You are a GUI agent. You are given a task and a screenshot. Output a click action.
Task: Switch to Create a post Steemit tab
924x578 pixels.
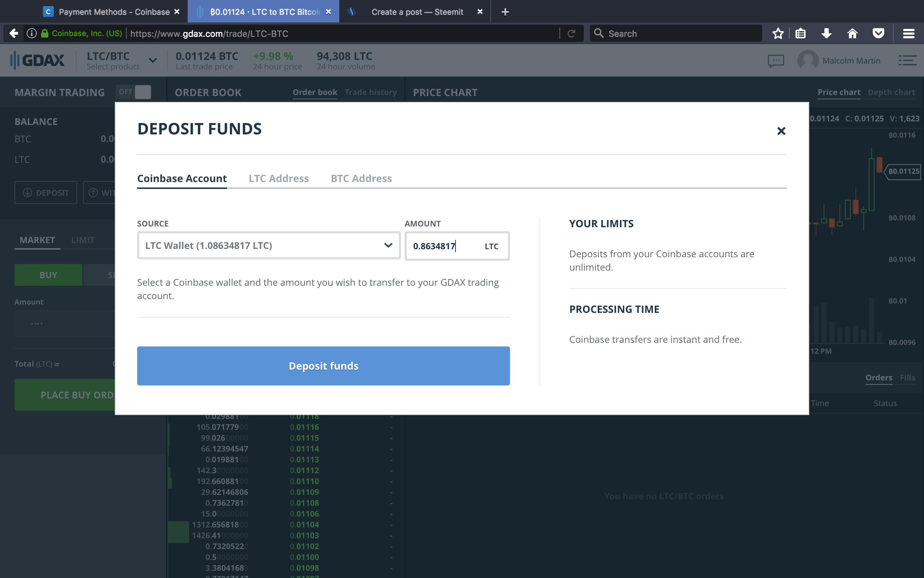[415, 12]
